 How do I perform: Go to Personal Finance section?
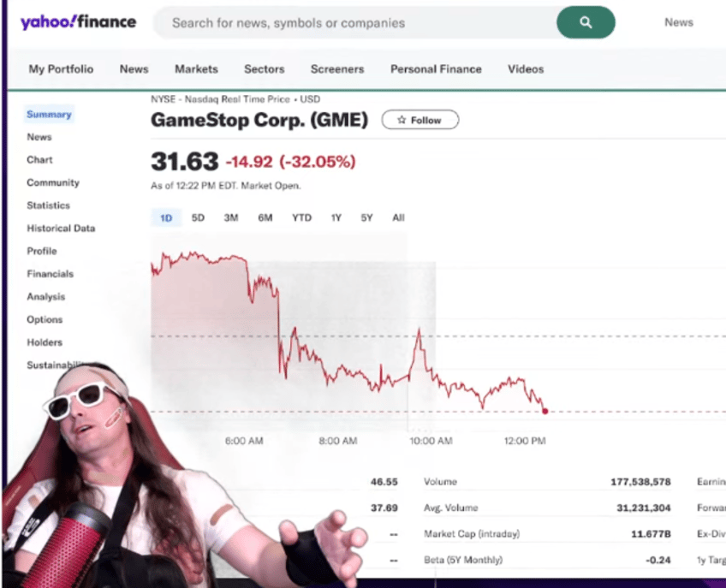(x=436, y=69)
